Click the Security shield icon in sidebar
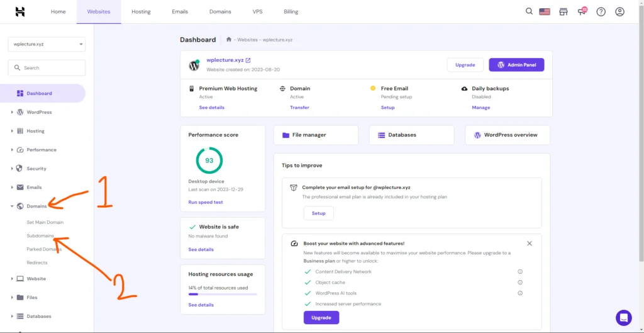644x333 pixels. coord(19,169)
